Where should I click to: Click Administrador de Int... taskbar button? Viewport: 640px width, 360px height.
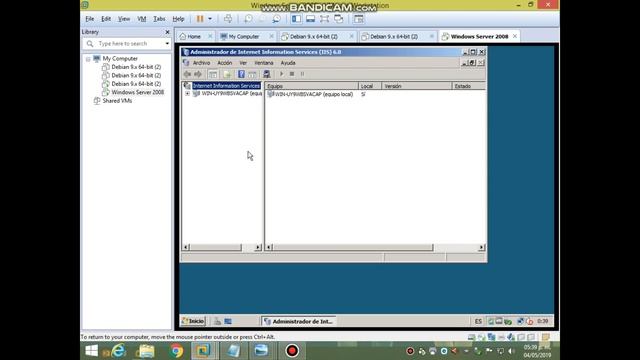[299, 321]
